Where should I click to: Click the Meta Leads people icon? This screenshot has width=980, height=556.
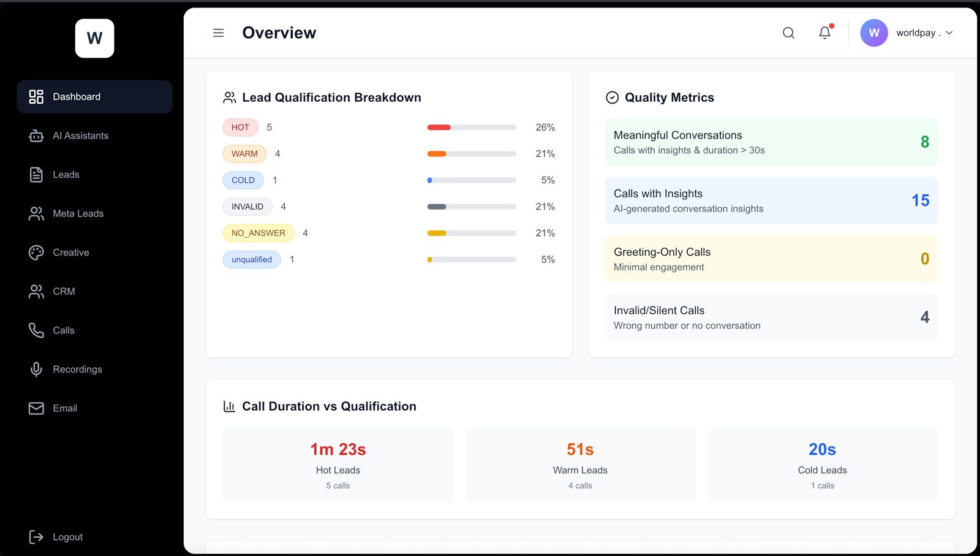[x=36, y=213]
